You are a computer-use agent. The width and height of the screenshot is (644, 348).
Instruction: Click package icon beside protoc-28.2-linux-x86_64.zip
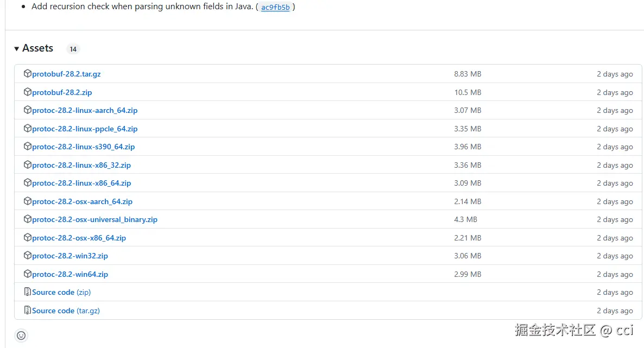click(28, 183)
